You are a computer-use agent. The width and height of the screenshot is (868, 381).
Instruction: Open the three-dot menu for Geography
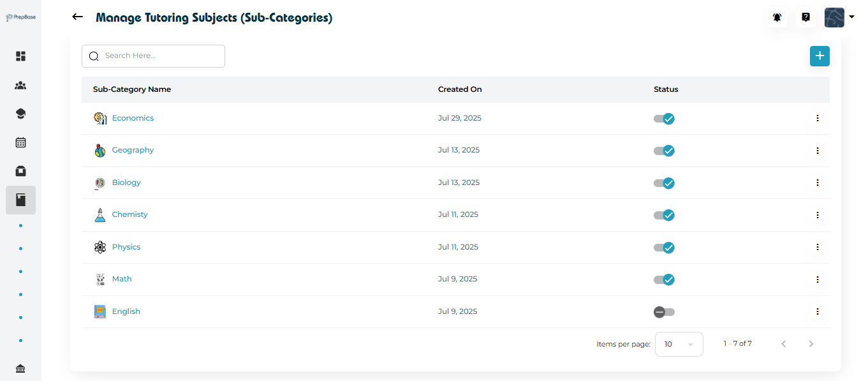pyautogui.click(x=817, y=151)
